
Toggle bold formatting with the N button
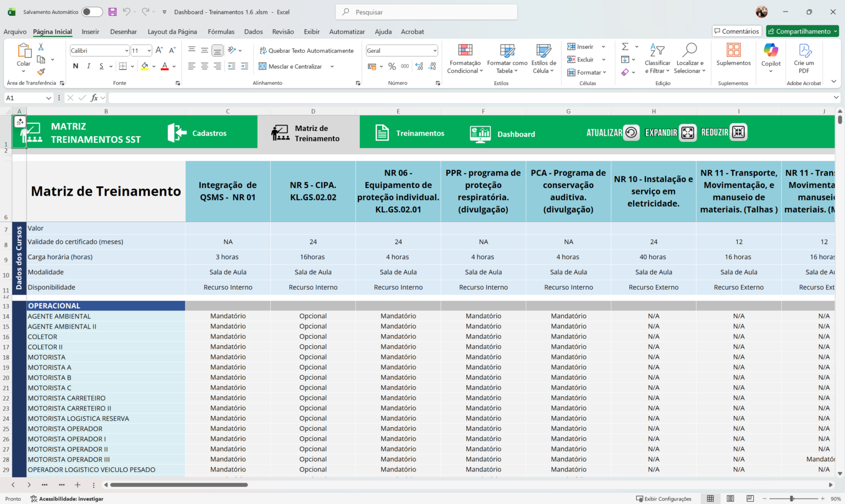(75, 67)
